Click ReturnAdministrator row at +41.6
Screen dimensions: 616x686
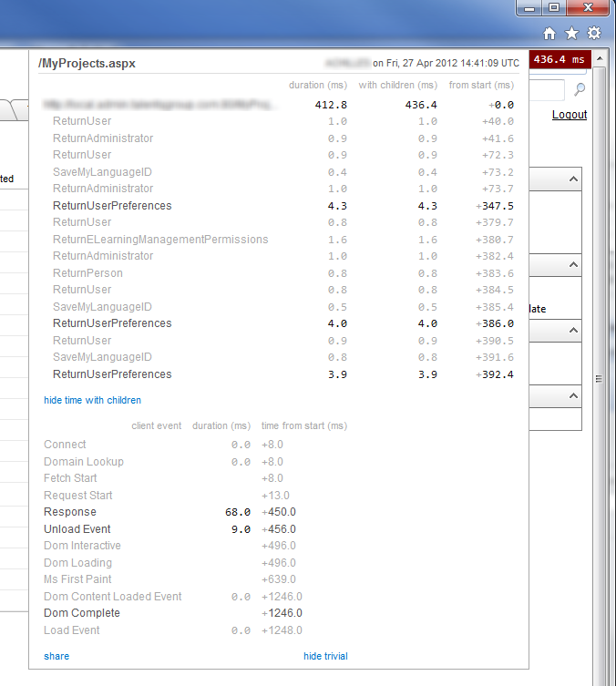pyautogui.click(x=278, y=138)
